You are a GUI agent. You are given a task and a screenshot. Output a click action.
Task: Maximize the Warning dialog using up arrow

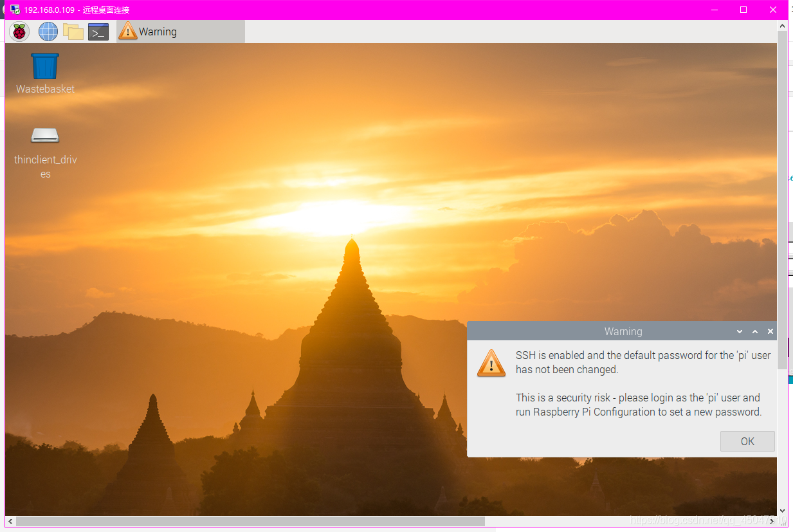755,331
